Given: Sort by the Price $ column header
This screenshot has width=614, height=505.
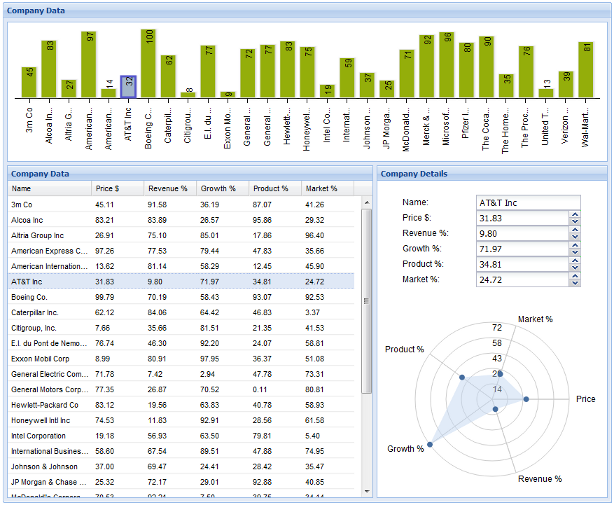Looking at the screenshot, I should point(117,188).
